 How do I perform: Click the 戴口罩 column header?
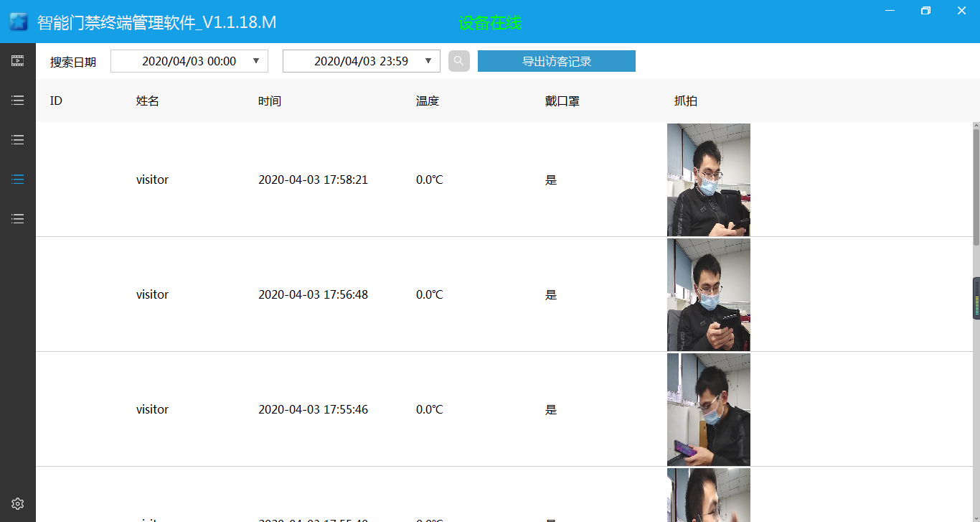coord(562,101)
